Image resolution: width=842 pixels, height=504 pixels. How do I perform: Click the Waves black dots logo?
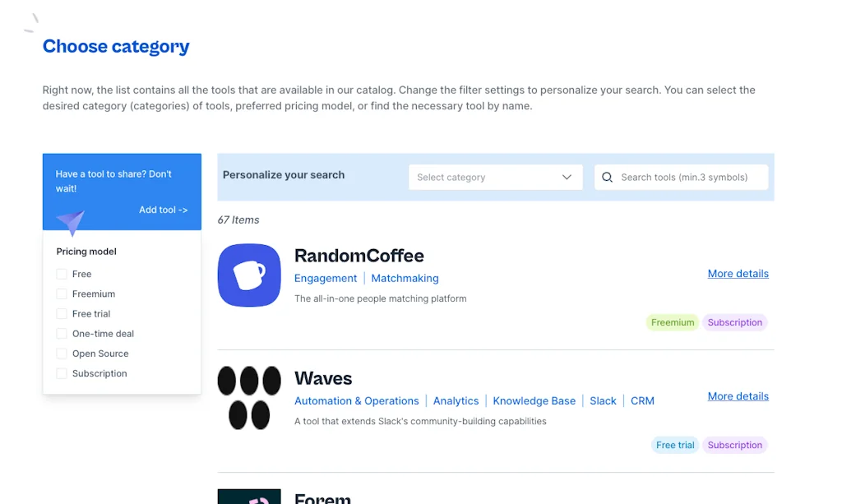249,398
